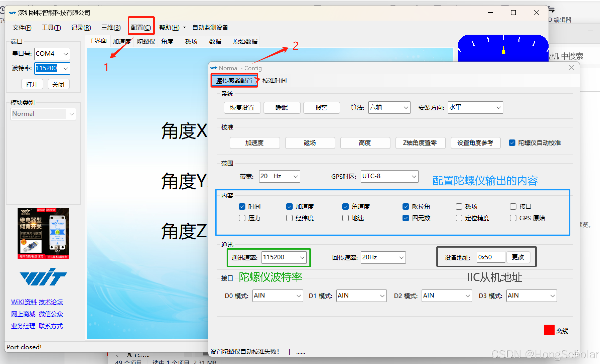Enable the 地速 content checkbox
Viewport: 600px width, 364px height.
pyautogui.click(x=345, y=218)
